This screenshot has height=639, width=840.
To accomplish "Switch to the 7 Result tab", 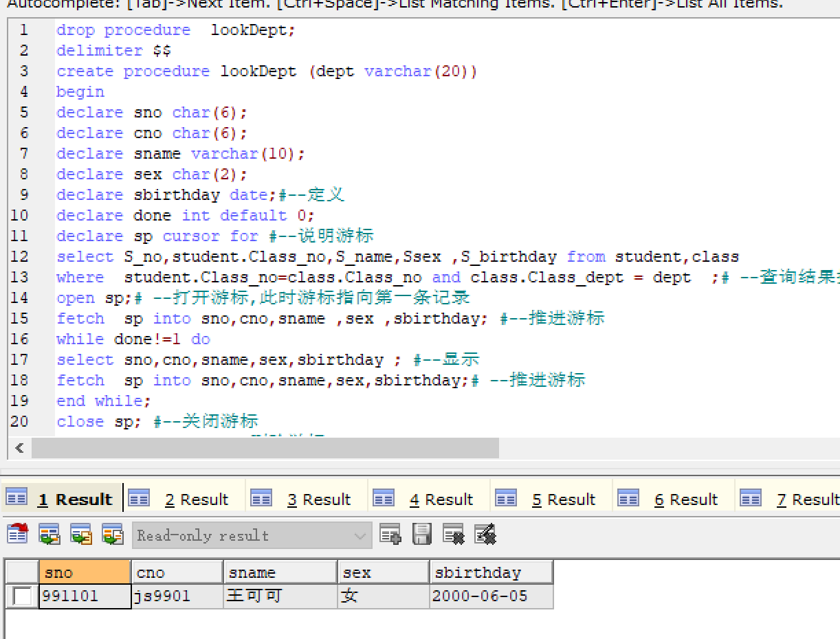I will pyautogui.click(x=788, y=499).
